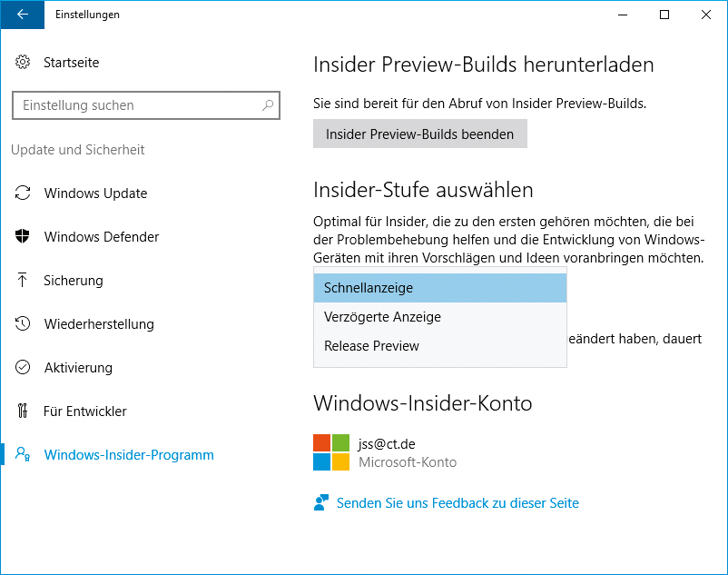This screenshot has height=575, width=728.
Task: Click the Aktivierung checkmark circle icon
Action: 24,368
